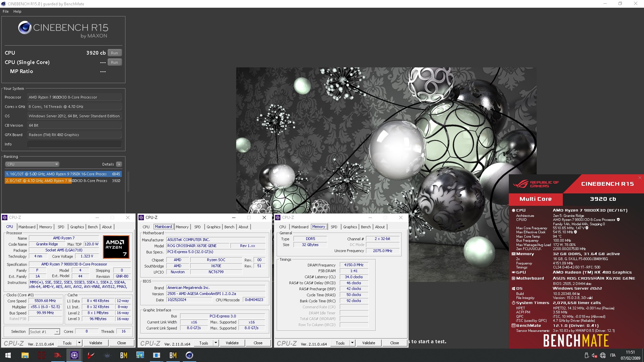Switch to CPU-Z via purple chip taskbar icon

(74, 355)
